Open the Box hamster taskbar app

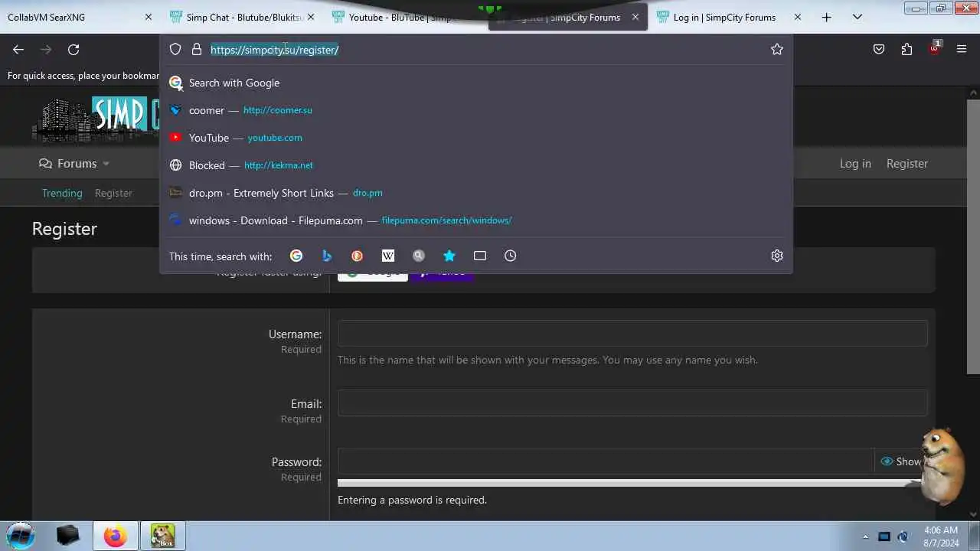coord(162,536)
